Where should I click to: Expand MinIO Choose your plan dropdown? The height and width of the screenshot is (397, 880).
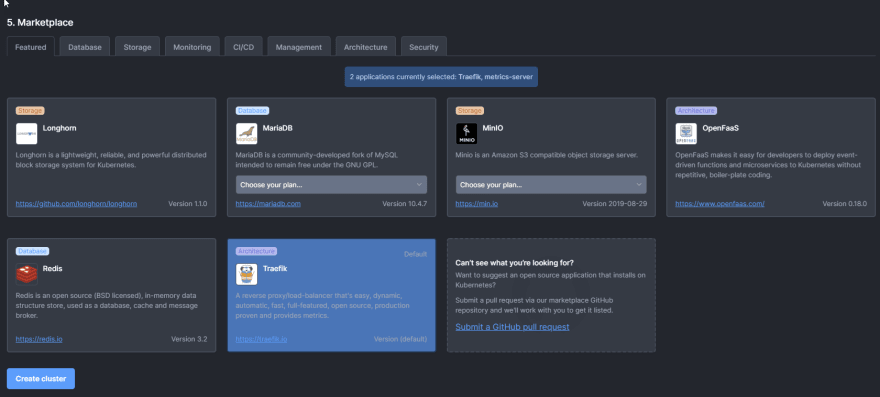click(551, 185)
